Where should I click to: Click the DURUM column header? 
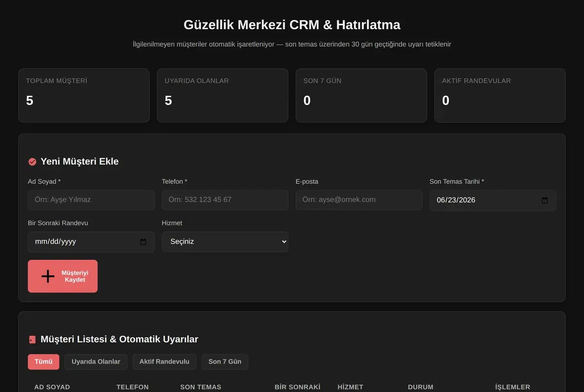pyautogui.click(x=420, y=387)
